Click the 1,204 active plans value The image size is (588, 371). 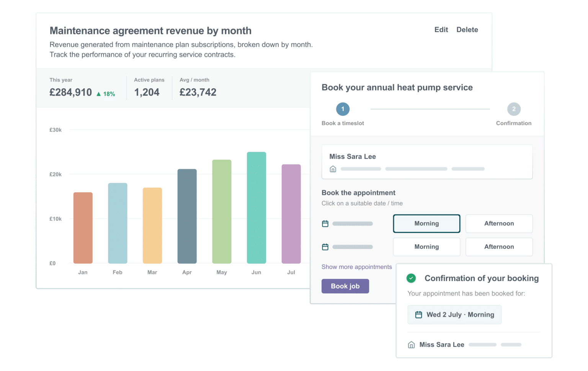[147, 92]
